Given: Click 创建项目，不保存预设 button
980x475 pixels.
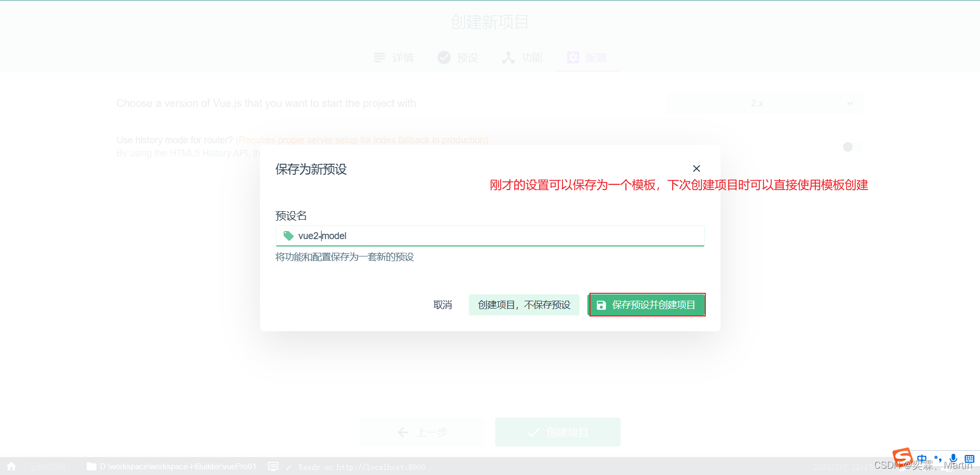Looking at the screenshot, I should tap(524, 305).
